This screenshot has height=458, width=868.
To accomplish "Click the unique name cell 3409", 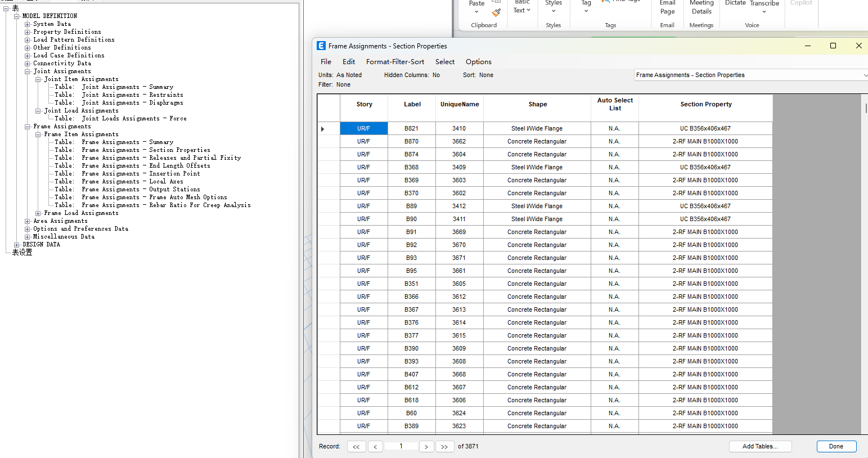I will coord(459,168).
